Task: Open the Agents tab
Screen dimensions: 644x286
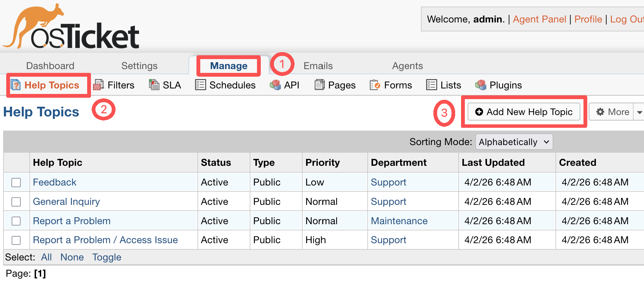Action: click(407, 66)
